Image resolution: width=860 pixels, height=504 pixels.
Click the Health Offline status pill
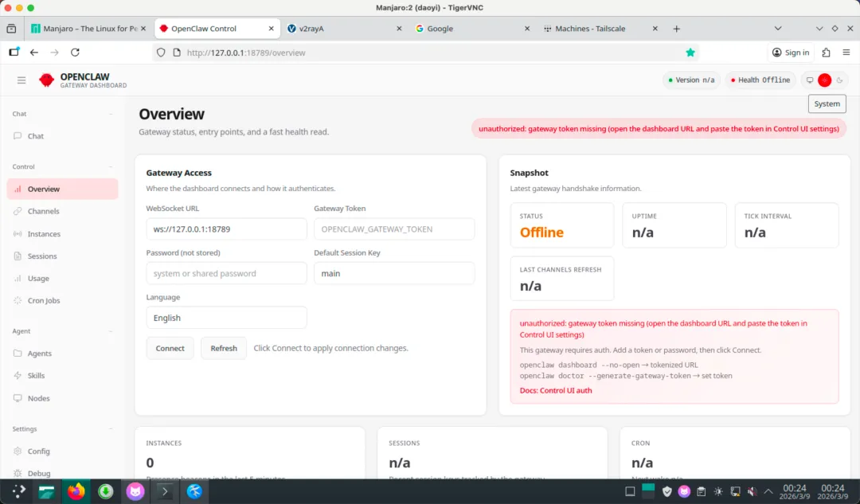point(760,80)
